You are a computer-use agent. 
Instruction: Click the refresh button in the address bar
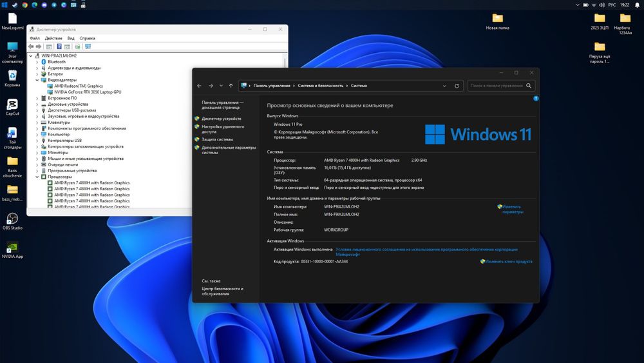(457, 85)
